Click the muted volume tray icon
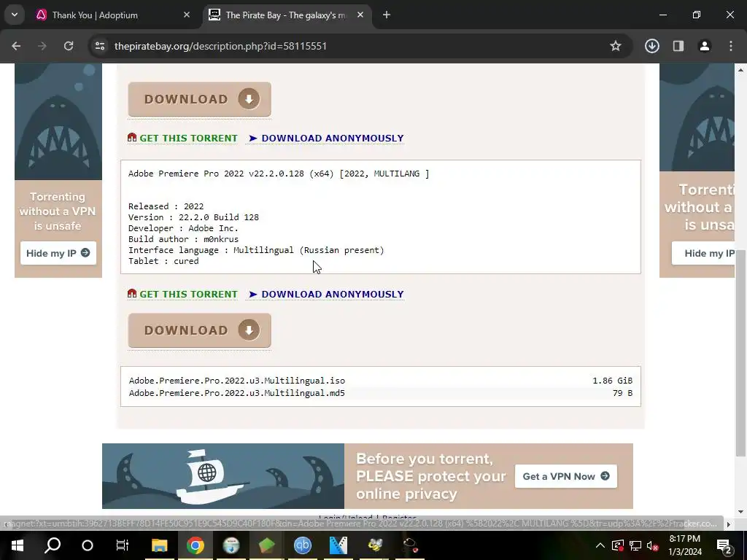This screenshot has width=747, height=560. click(x=652, y=545)
